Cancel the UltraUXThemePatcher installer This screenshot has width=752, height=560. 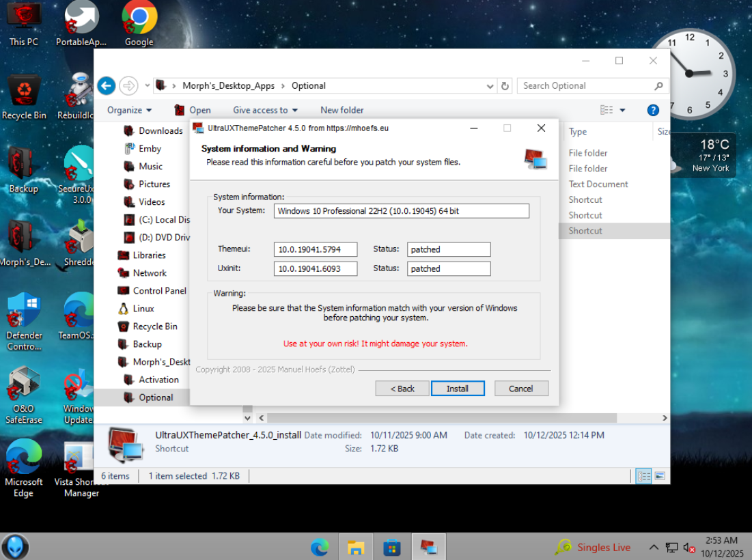tap(521, 389)
